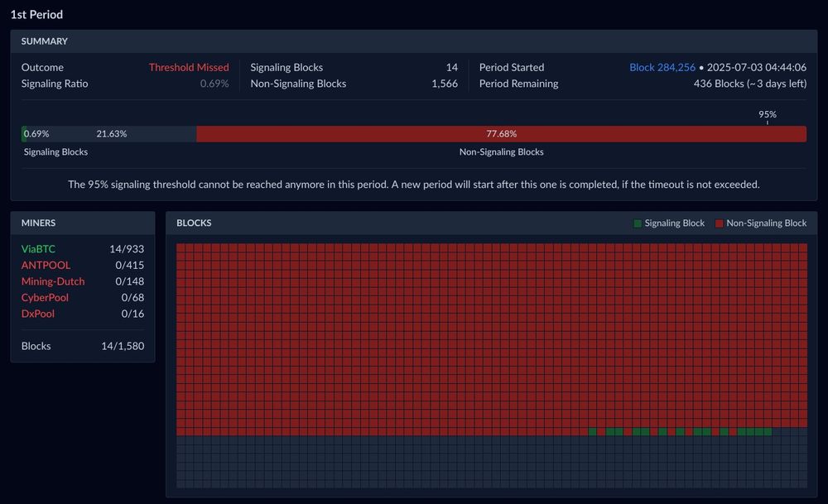Select the Mining-Dutch miner name
828x504 pixels.
(x=53, y=281)
